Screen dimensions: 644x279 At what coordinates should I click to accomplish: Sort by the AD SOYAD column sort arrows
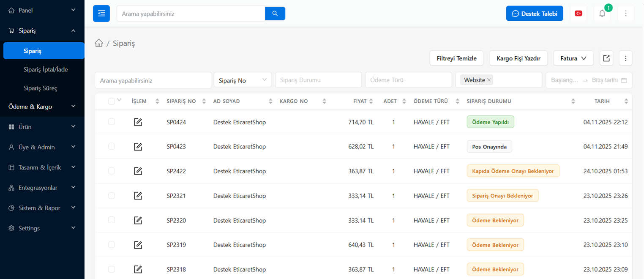coord(270,101)
